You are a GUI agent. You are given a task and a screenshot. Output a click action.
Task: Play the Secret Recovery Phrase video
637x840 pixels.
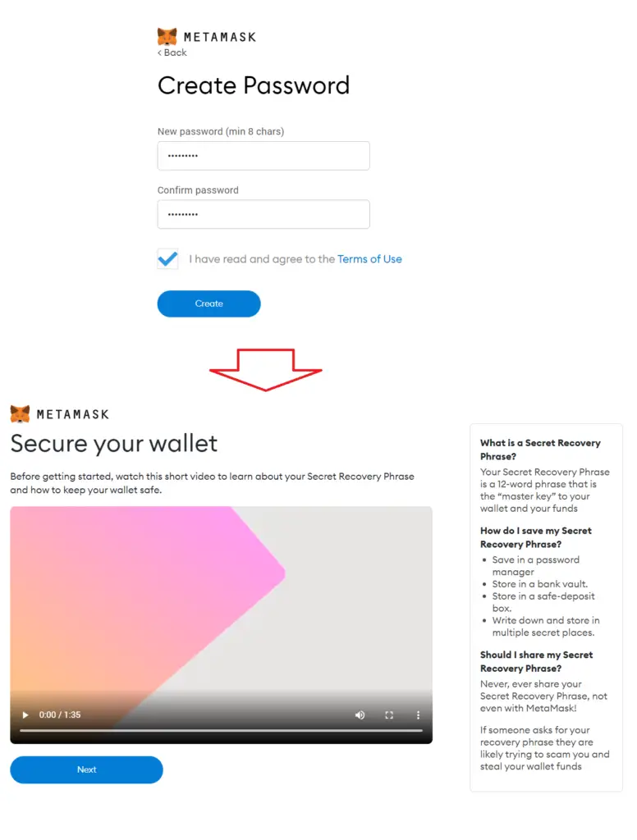25,714
